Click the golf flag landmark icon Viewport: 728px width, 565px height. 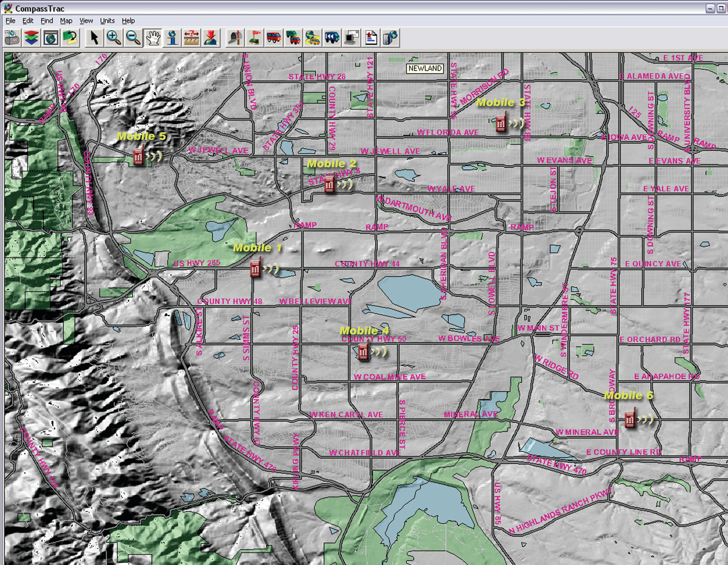click(x=254, y=38)
